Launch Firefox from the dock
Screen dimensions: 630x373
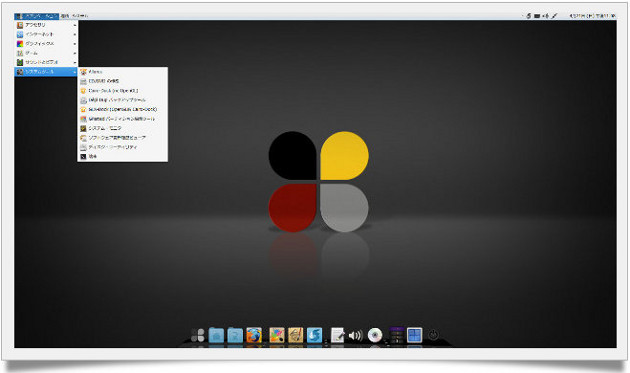(254, 335)
